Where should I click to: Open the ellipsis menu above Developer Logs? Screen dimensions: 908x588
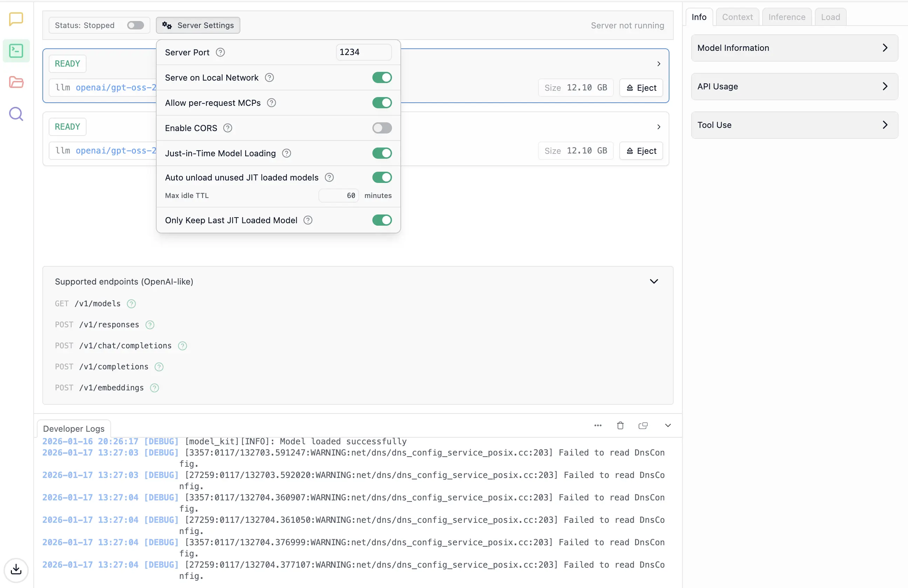pos(597,425)
